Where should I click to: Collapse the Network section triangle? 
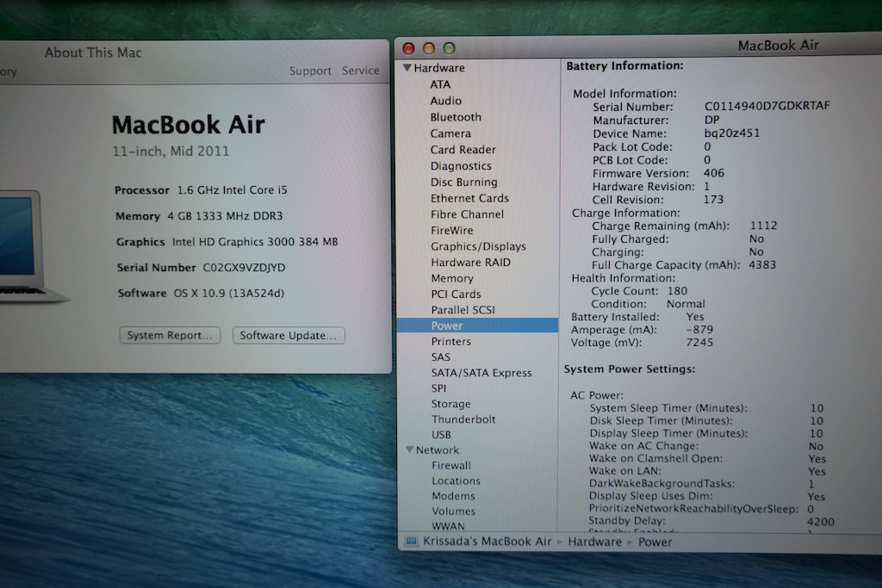(x=409, y=449)
